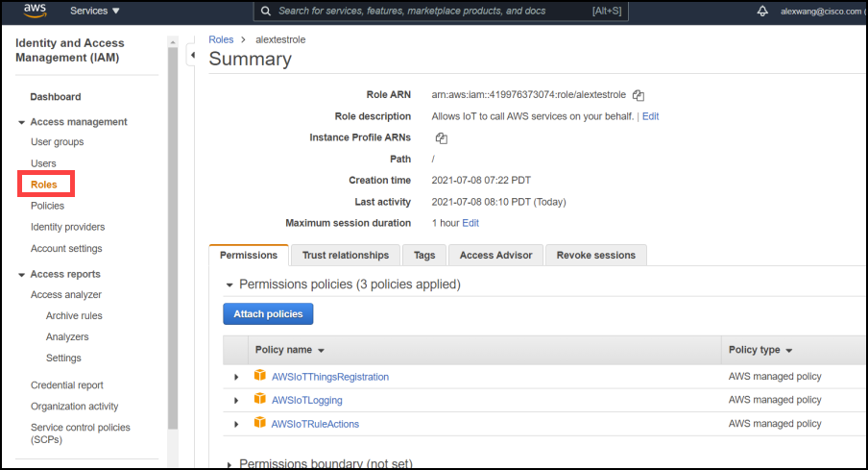
Task: Click the AWSIoTLogging policy box icon
Action: click(x=259, y=399)
